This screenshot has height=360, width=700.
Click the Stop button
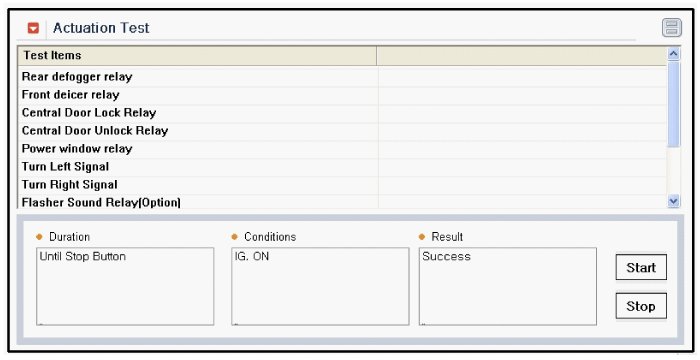pyautogui.click(x=641, y=306)
